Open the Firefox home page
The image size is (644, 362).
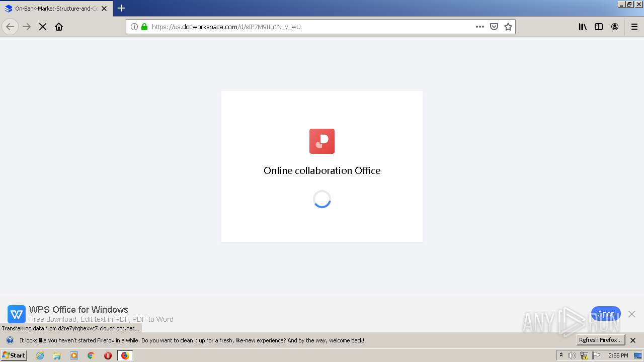[x=59, y=27]
